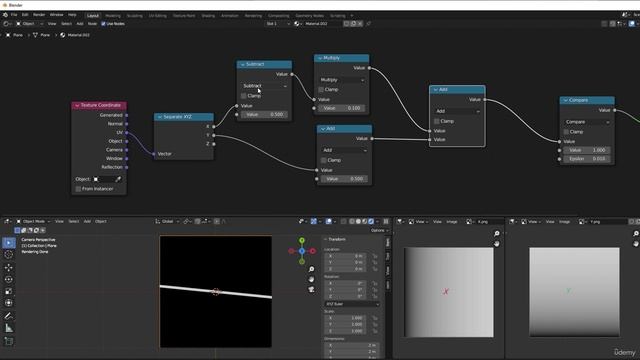Click Scale X 1.000 field in Transform
This screenshot has height=360, width=640.
345,318
